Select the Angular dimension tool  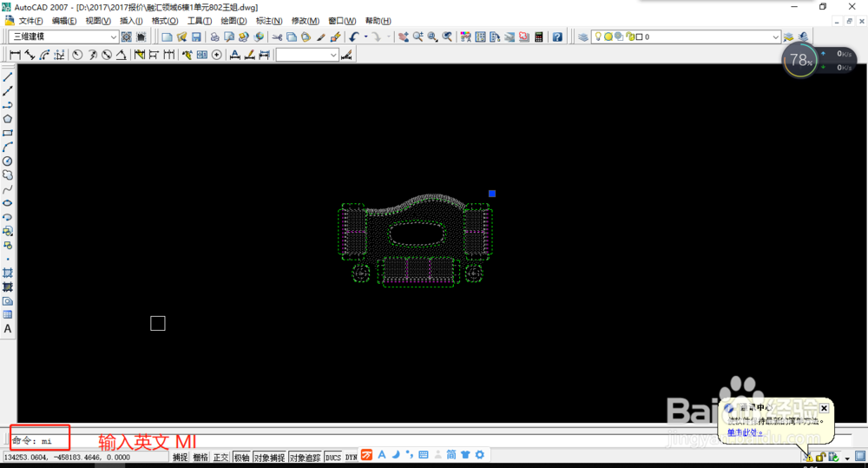click(x=121, y=55)
